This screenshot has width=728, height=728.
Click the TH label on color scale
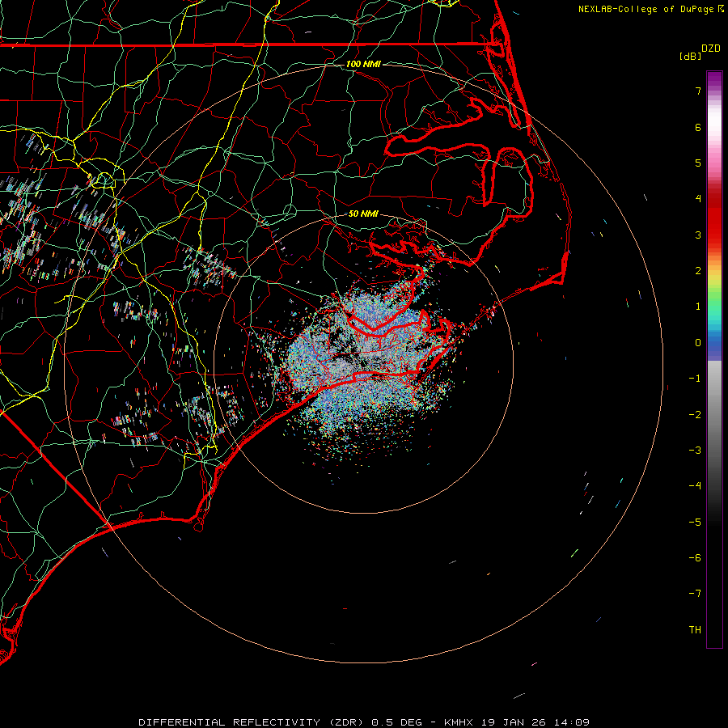click(695, 630)
